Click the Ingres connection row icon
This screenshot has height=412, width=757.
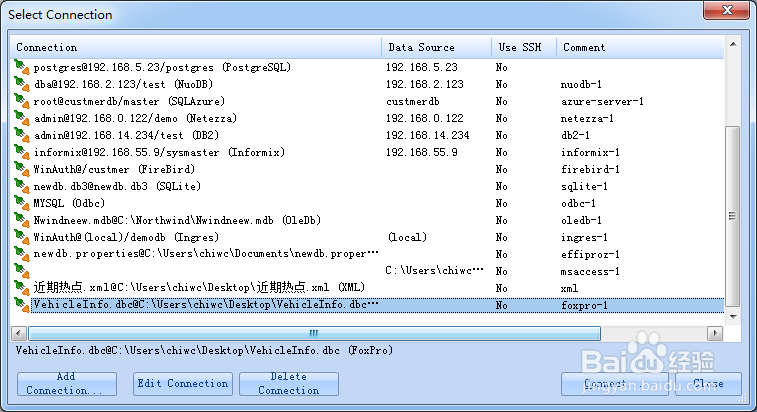[22, 237]
